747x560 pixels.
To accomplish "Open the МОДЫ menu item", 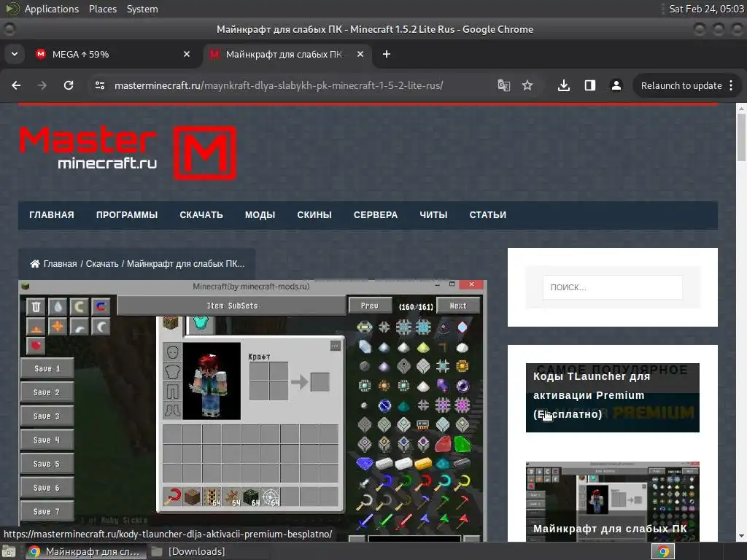I will (x=260, y=215).
